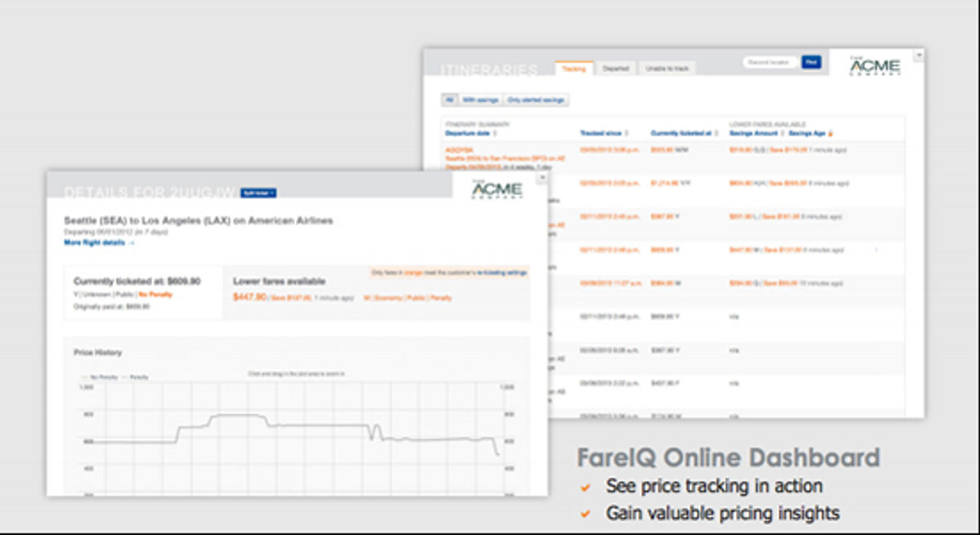Sort by 'Currently ticketed at' column header
This screenshot has height=535, width=980.
pos(680,132)
